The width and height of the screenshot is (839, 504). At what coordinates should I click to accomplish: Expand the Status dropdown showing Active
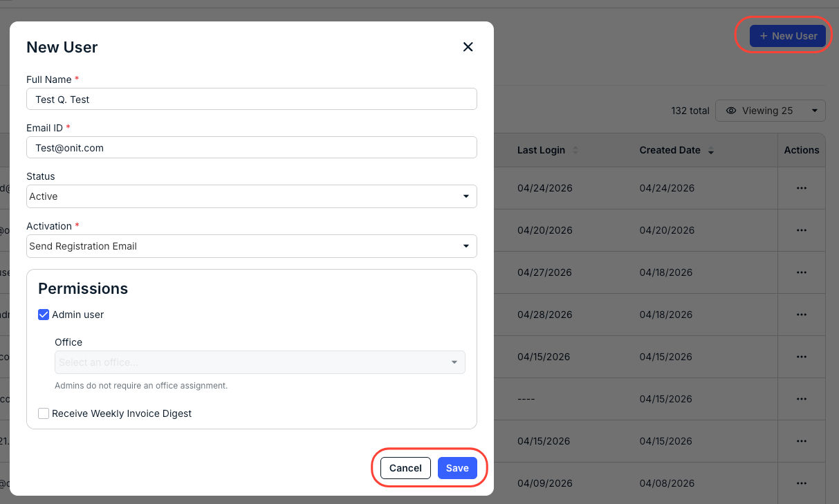point(252,196)
